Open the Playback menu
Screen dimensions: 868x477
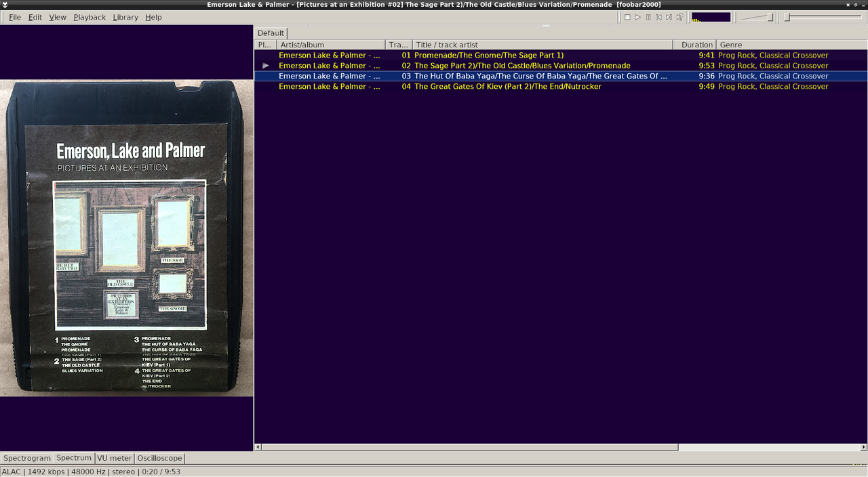tap(90, 17)
